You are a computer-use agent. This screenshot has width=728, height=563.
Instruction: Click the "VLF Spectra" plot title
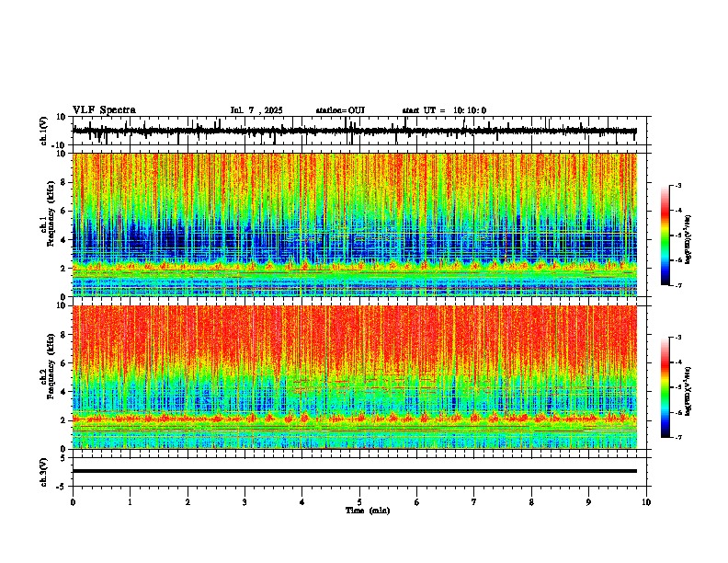104,110
